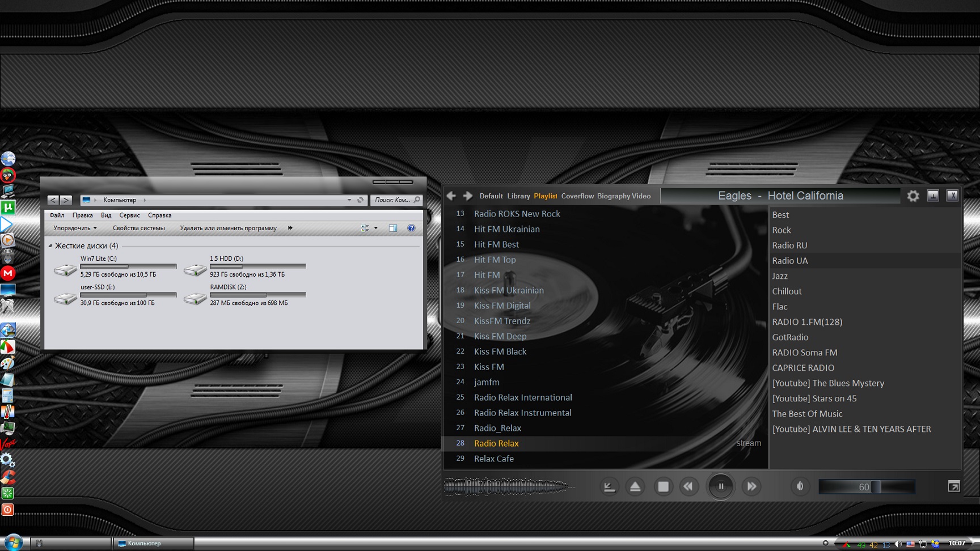The width and height of the screenshot is (980, 551).
Task: Open the Windows Start menu orb
Action: (x=12, y=542)
